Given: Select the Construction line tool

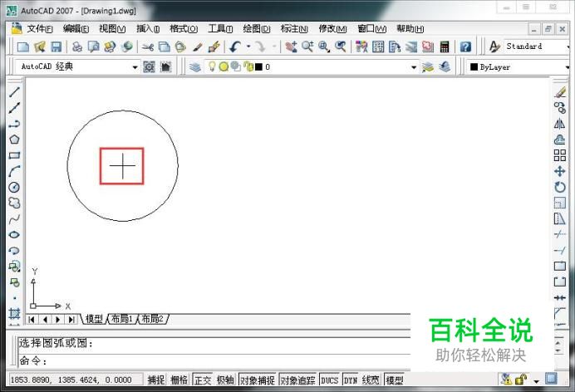Looking at the screenshot, I should coord(14,108).
